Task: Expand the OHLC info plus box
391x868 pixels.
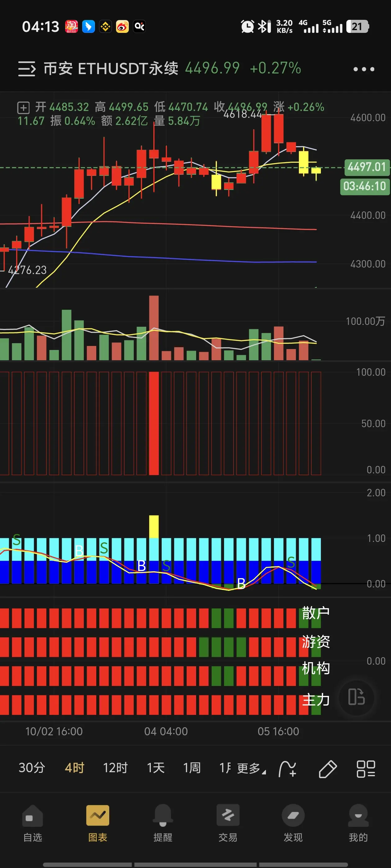Action: pos(23,108)
